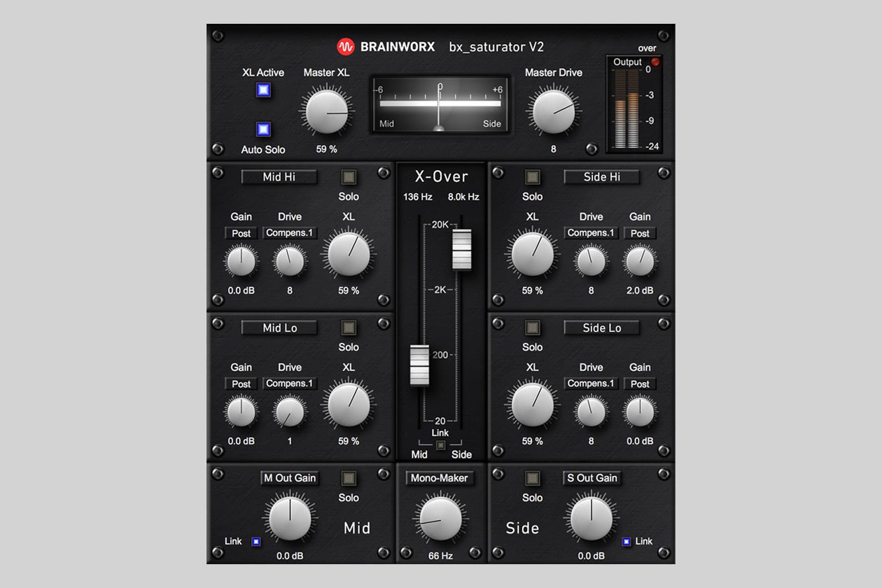Screen dimensions: 882x588
Task: Click the Mono-Maker label button
Action: pos(440,478)
